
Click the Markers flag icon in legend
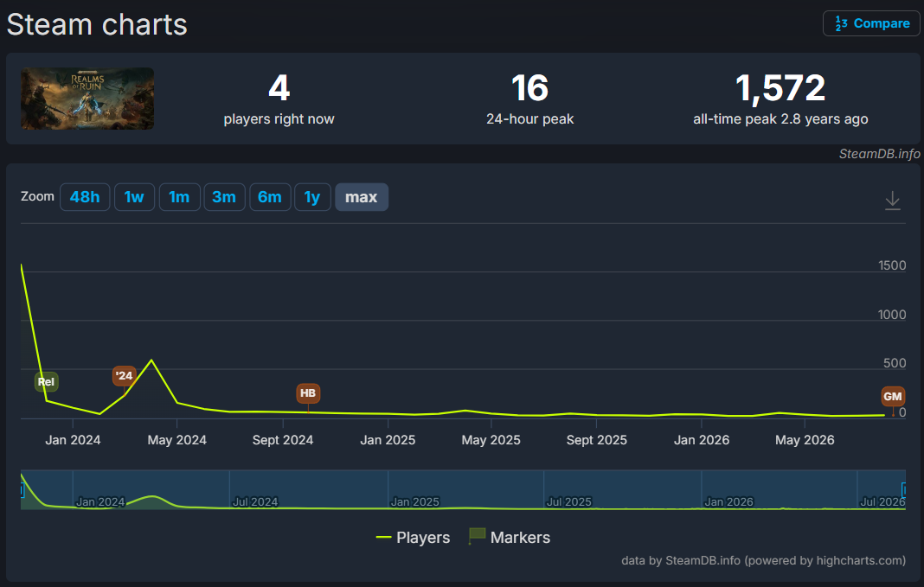coord(477,535)
